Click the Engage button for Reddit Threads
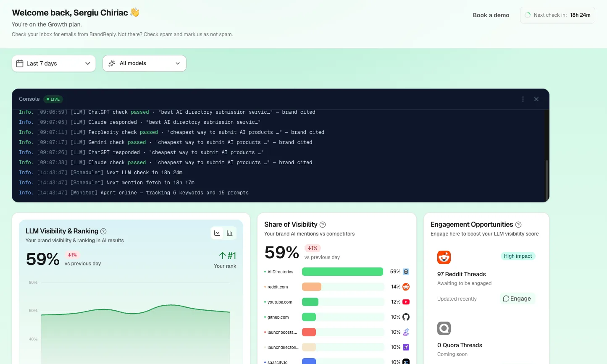The height and width of the screenshot is (364, 607). tap(517, 299)
